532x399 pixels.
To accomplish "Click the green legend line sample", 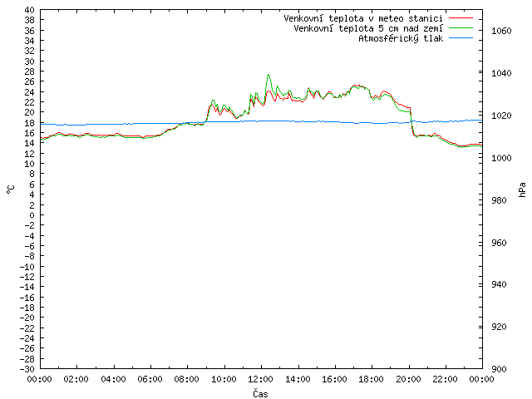I will (x=461, y=28).
